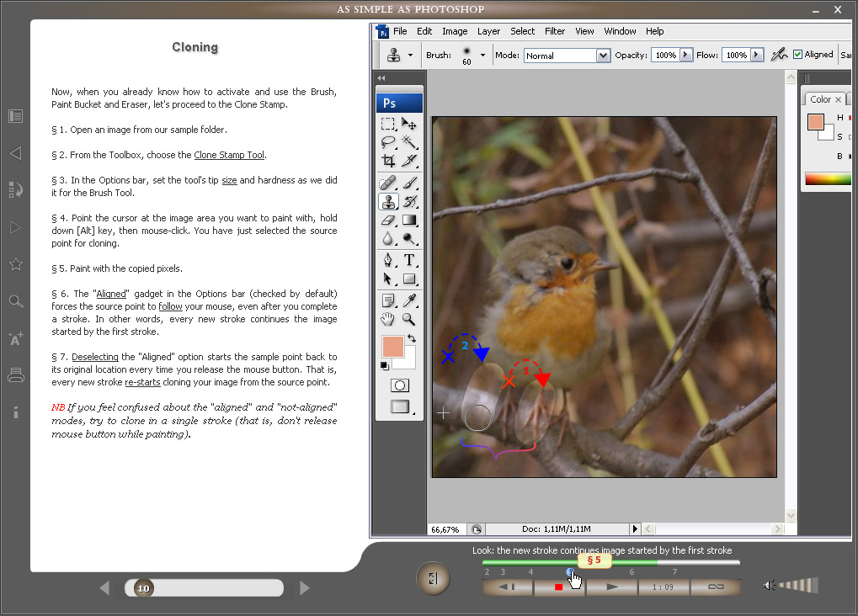
Task: Jump to timeline marker 6
Action: pos(632,571)
